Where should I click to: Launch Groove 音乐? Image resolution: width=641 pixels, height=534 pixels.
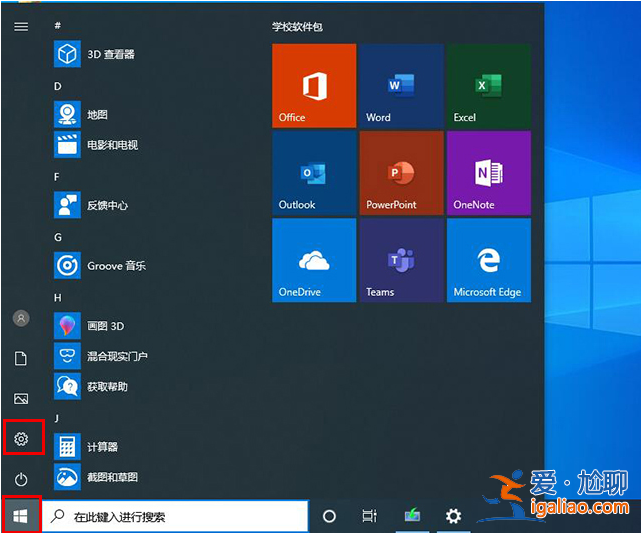(x=100, y=265)
